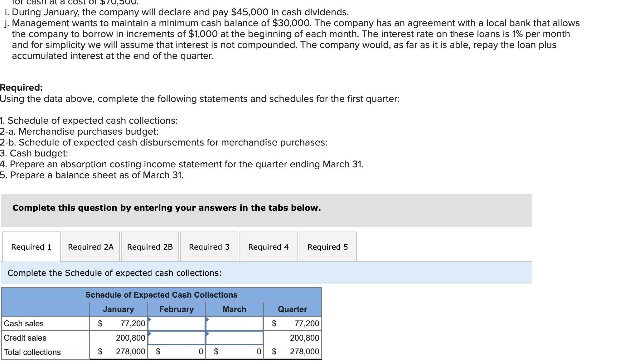Screen dimensions: 620x364
Task: Click the Schedule of Expected Cash Collections header
Action: [x=161, y=295]
